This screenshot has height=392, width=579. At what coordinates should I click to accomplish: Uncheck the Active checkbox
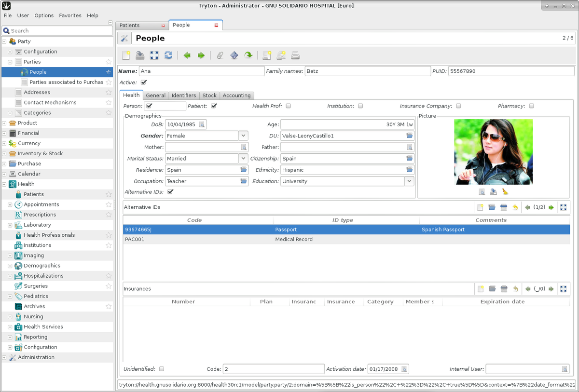(x=143, y=82)
